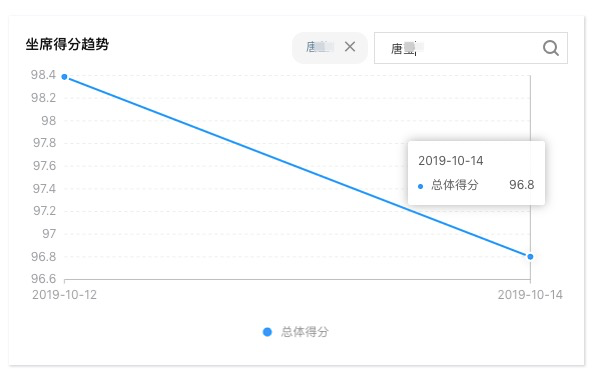Click the 97.6 y-axis label

(44, 166)
